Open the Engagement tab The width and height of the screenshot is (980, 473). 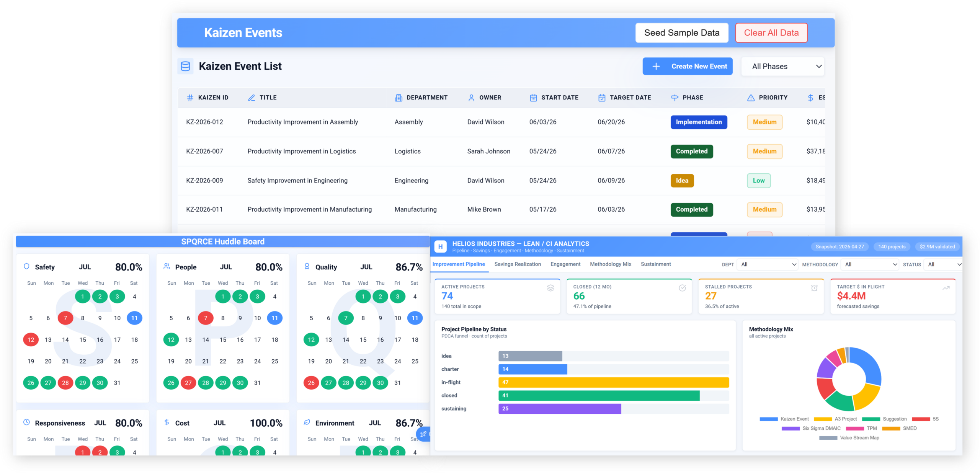tap(565, 264)
